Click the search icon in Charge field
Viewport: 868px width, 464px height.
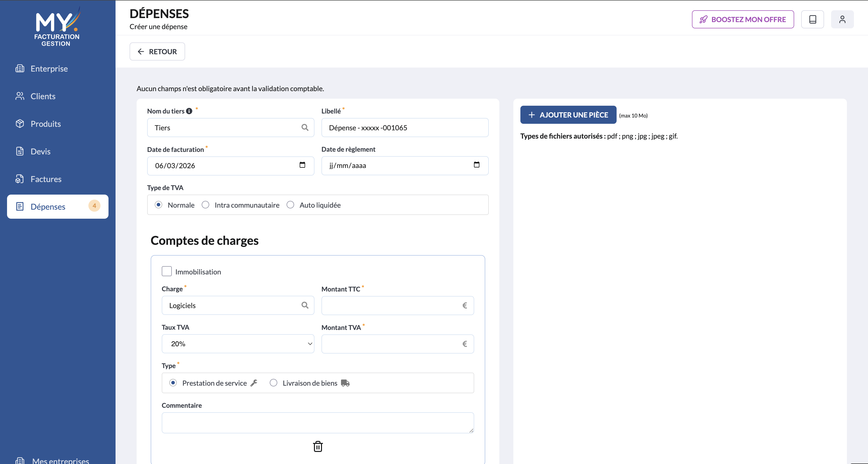tap(305, 305)
